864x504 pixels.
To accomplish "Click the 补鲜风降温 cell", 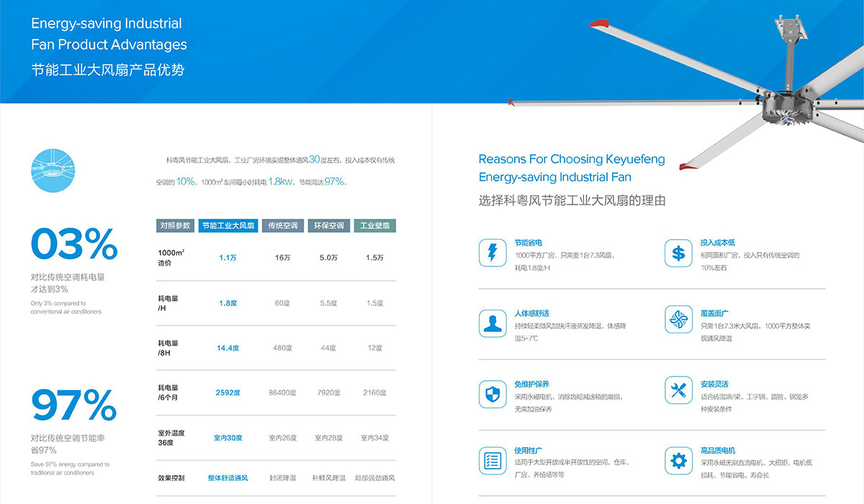I will [x=329, y=478].
